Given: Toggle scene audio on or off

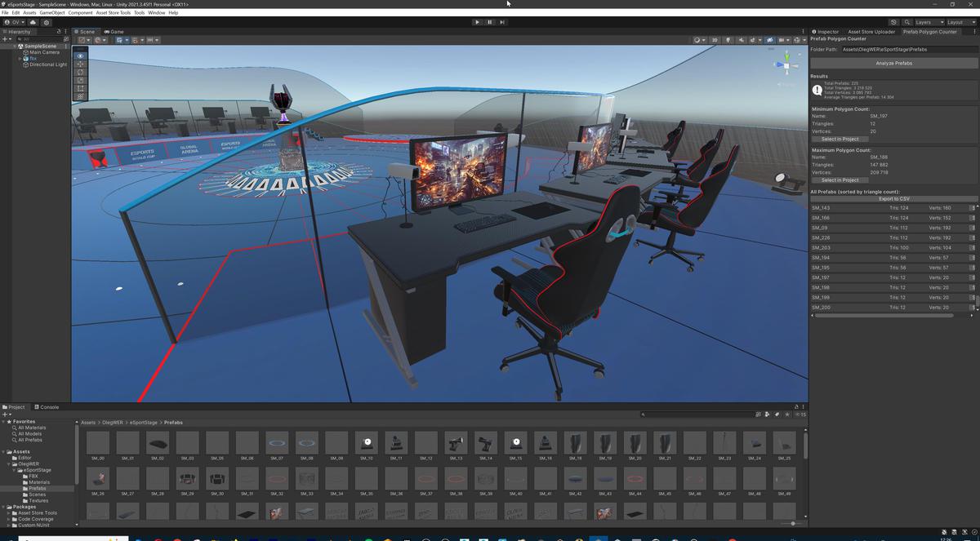Looking at the screenshot, I should click(742, 40).
